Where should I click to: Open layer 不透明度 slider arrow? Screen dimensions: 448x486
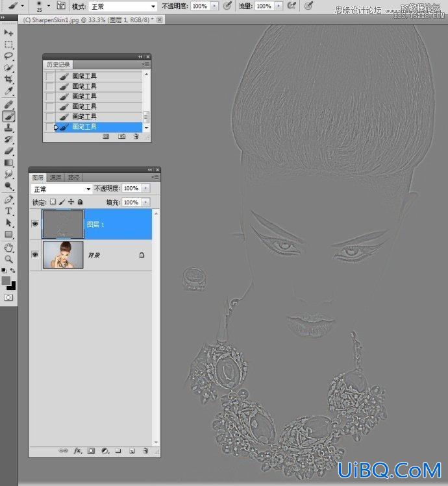pos(145,188)
